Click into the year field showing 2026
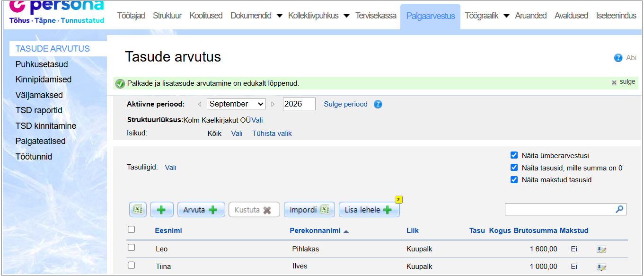Viewport: 644px width, 276px height. click(x=299, y=104)
